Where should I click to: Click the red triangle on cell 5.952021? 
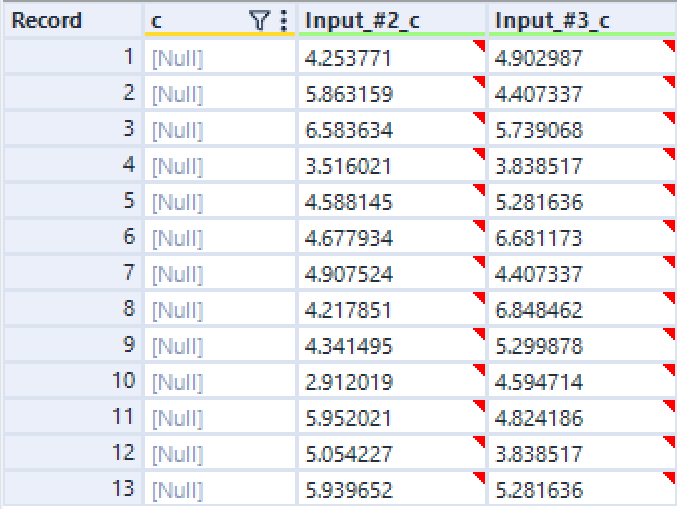pos(479,406)
